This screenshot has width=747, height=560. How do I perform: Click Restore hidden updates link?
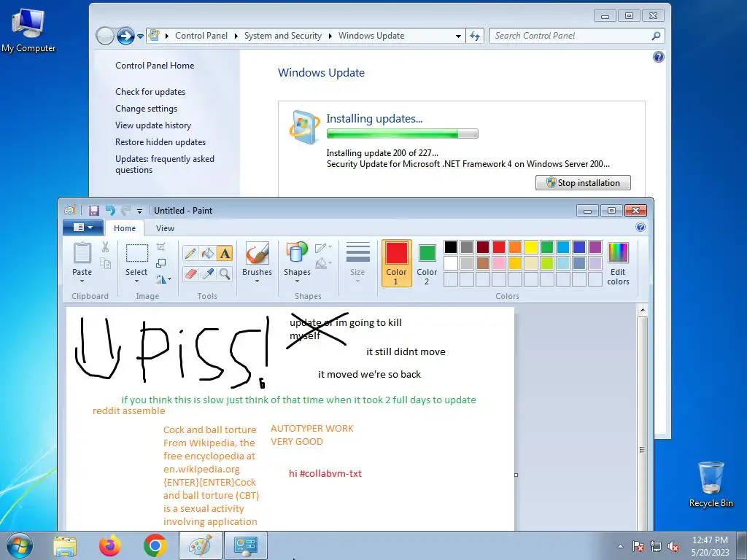click(160, 142)
